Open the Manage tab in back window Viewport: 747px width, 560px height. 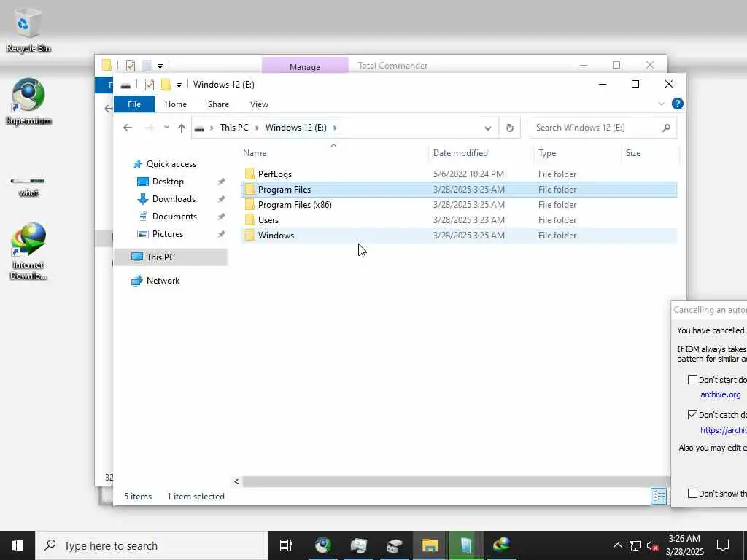coord(305,66)
